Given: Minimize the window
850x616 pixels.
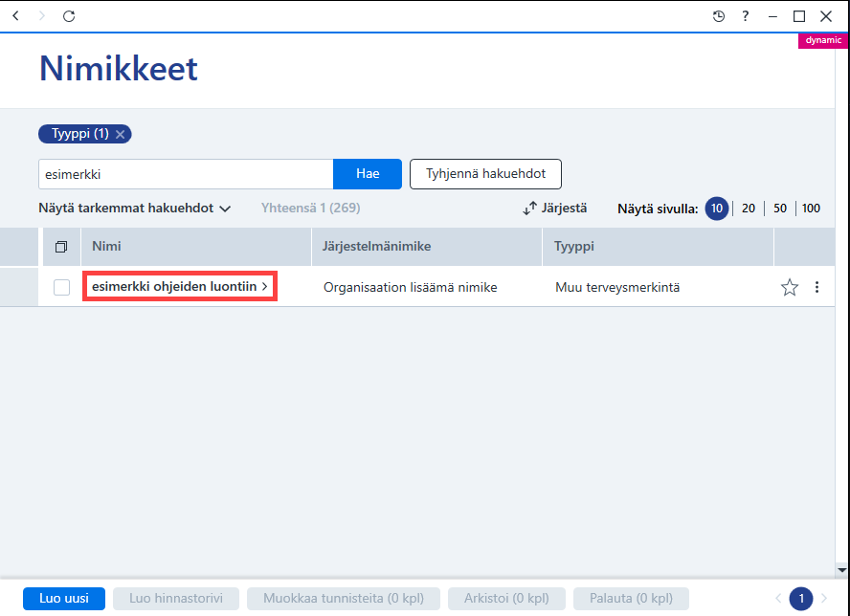Looking at the screenshot, I should click(772, 17).
